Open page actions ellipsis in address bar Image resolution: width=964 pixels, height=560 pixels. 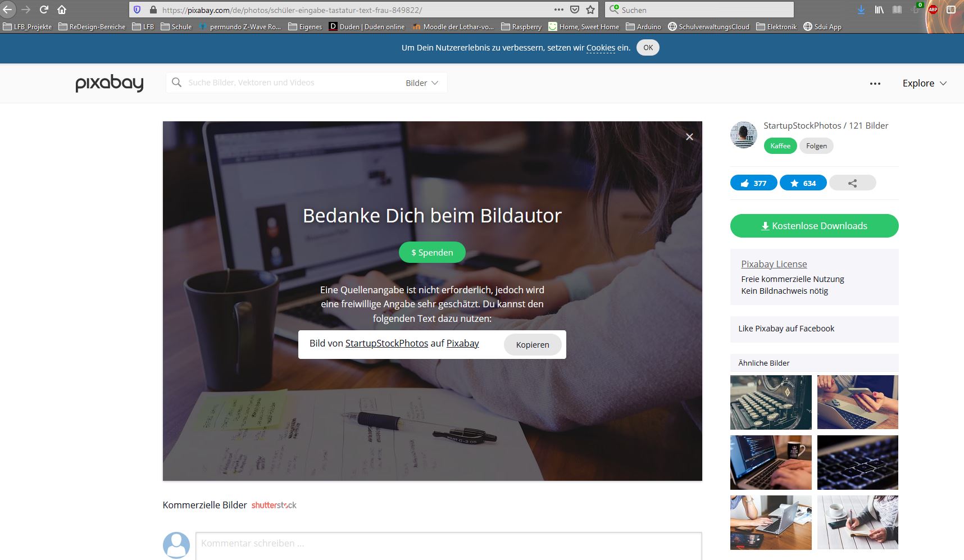coord(558,10)
